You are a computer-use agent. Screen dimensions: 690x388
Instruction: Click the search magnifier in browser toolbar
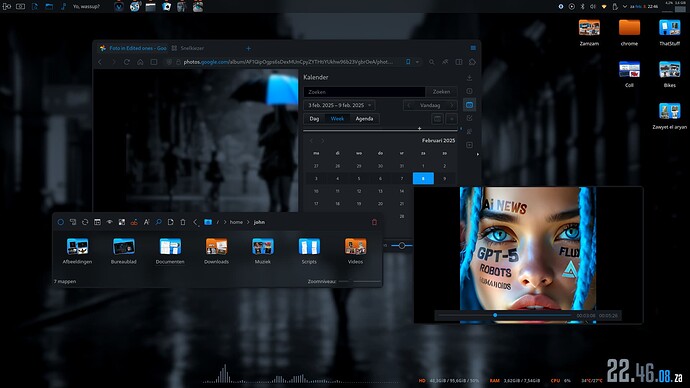click(x=432, y=62)
